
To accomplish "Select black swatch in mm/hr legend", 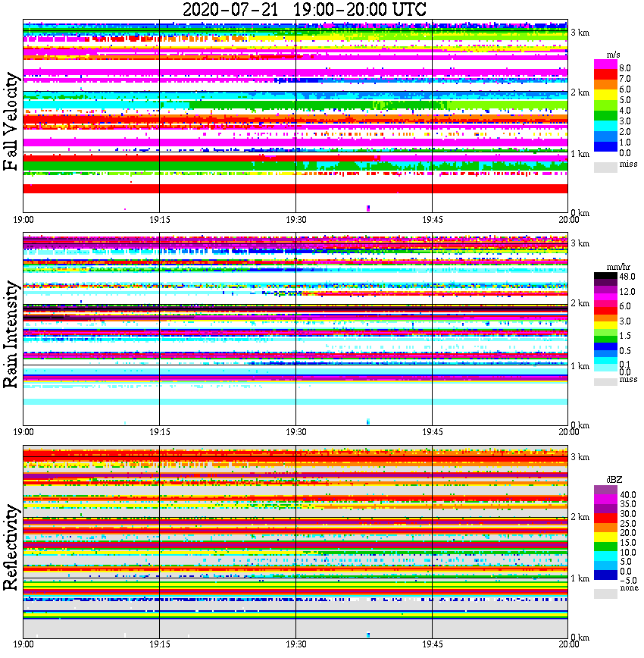I will [606, 276].
